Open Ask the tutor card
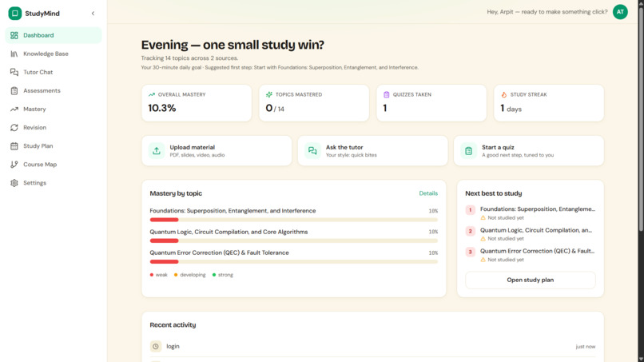The image size is (644, 362). [373, 151]
